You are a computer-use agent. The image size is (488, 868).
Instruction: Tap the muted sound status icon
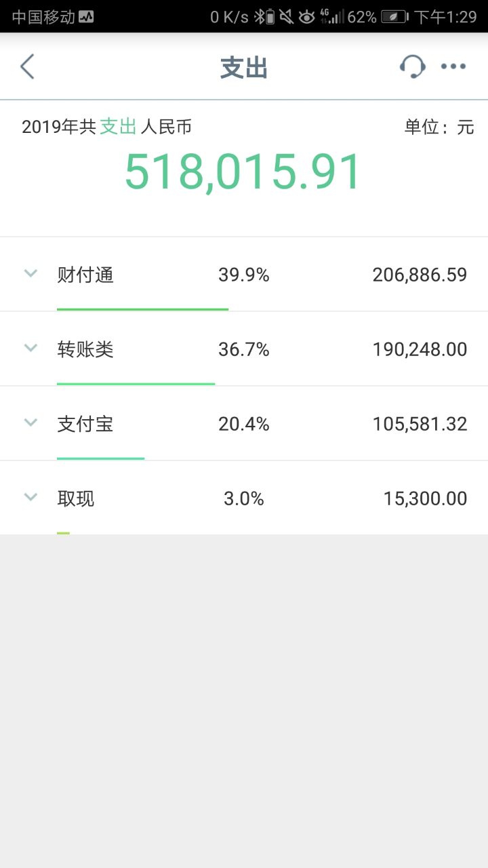coord(287,17)
